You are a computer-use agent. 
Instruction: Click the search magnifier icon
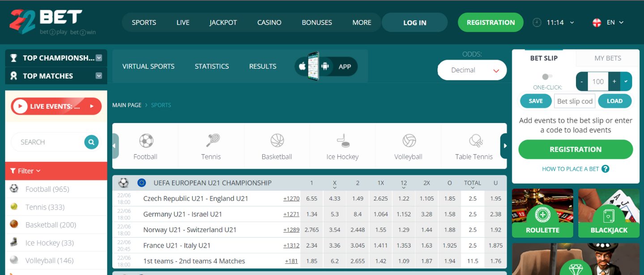coord(91,142)
